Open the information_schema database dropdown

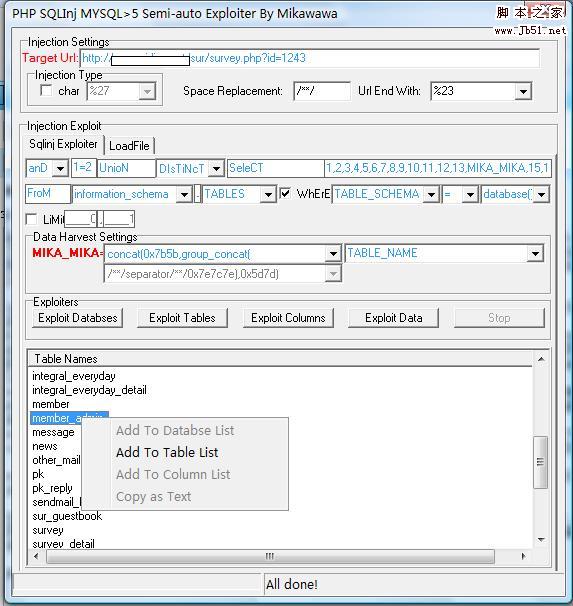pyautogui.click(x=184, y=194)
